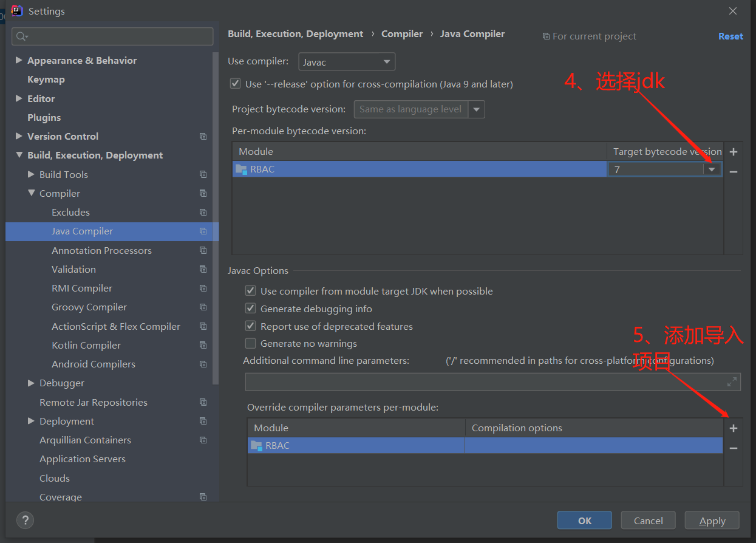
Task: Remove module from override compiler parameters table
Action: (x=733, y=448)
